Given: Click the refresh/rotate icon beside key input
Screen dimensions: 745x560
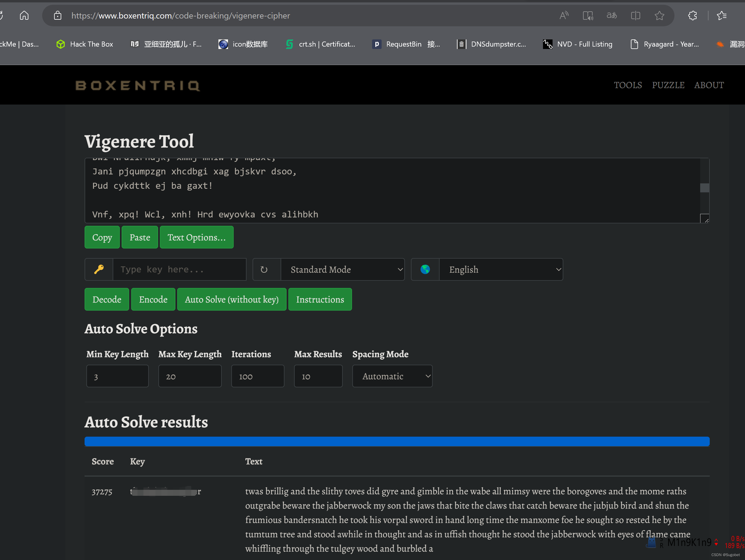Looking at the screenshot, I should pos(264,269).
